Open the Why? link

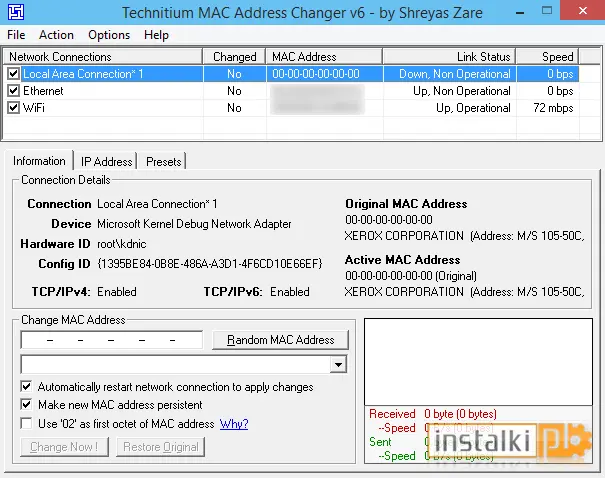tap(234, 424)
